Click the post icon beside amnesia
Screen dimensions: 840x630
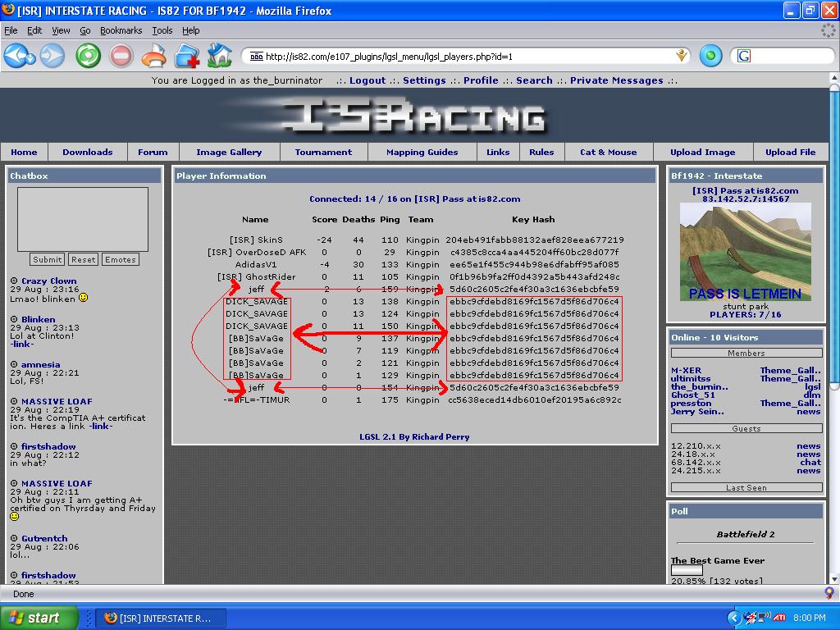[14, 363]
